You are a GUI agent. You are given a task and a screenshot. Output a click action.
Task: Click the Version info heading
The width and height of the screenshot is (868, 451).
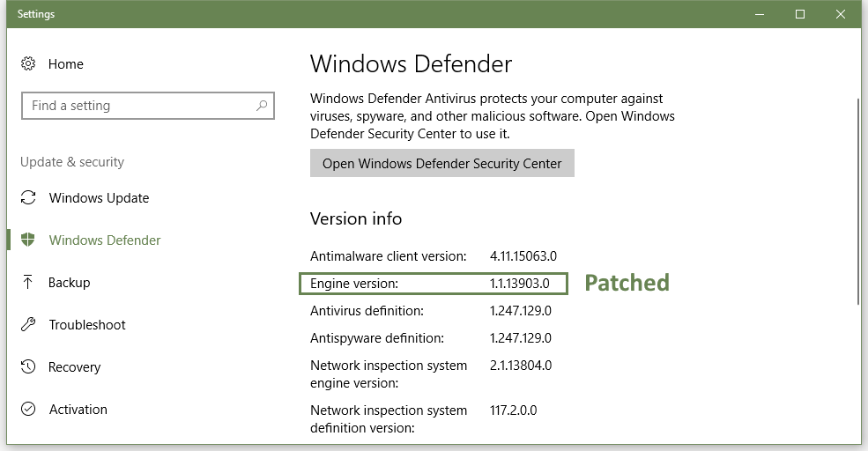click(x=356, y=218)
